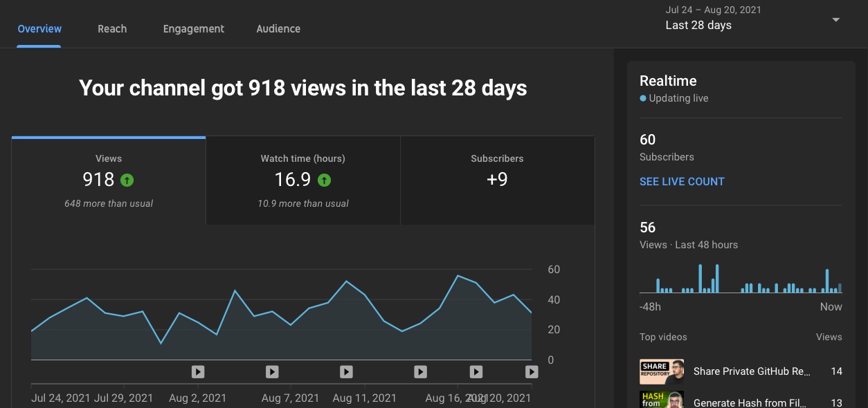Screen dimensions: 868x408
Task: Open the Reach tab
Action: 112,29
